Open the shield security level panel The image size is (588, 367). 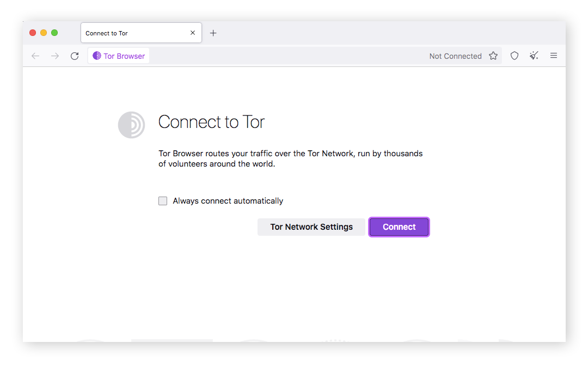[514, 56]
